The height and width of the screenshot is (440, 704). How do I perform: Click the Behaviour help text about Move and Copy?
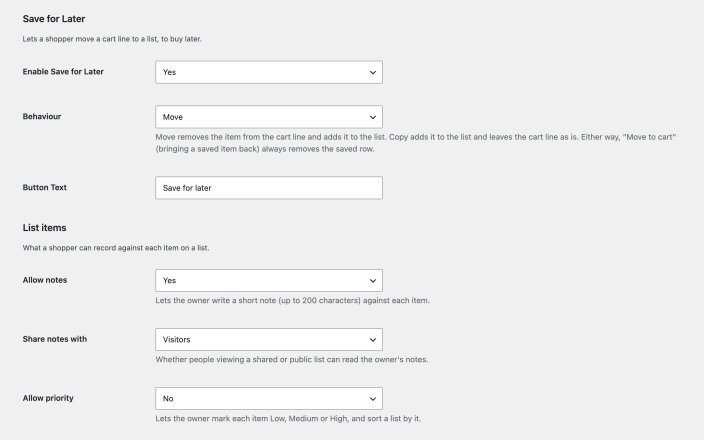(x=416, y=143)
